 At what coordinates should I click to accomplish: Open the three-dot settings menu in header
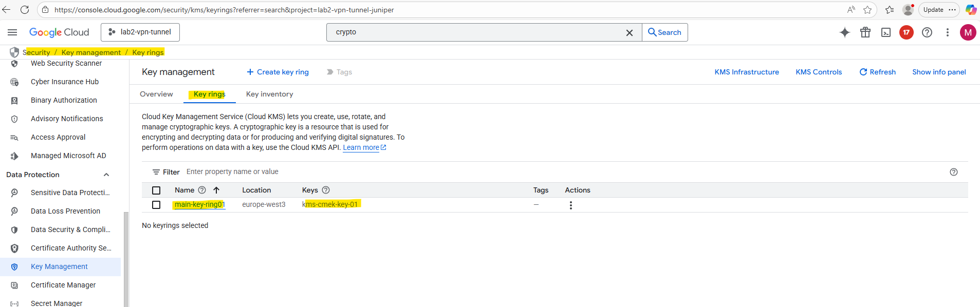pyautogui.click(x=948, y=32)
